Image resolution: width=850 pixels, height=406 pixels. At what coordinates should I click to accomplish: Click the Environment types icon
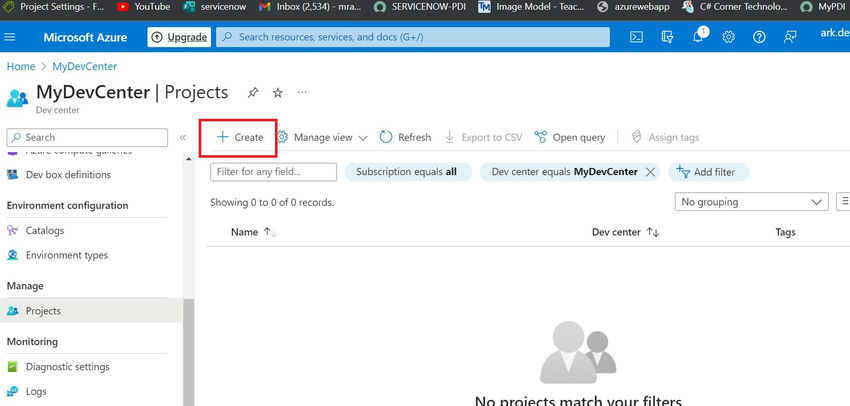pos(12,255)
